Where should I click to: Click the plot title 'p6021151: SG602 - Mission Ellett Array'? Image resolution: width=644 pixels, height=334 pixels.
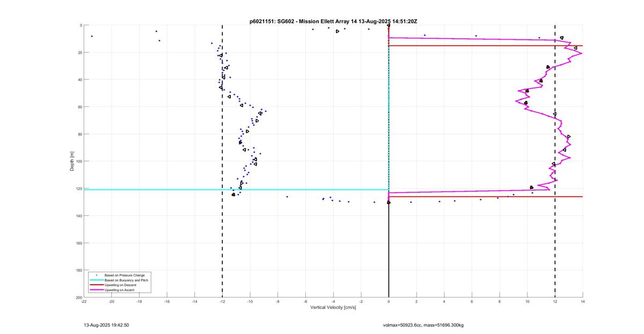[299, 21]
